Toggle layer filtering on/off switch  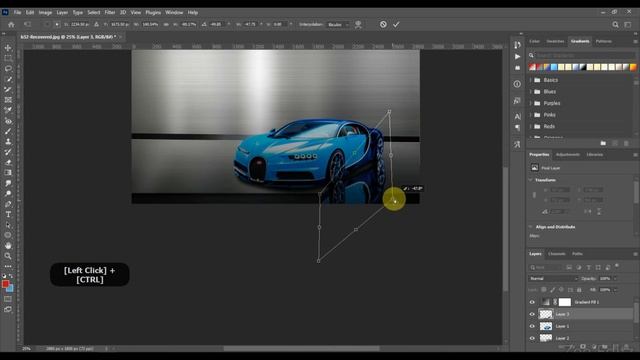click(x=617, y=266)
